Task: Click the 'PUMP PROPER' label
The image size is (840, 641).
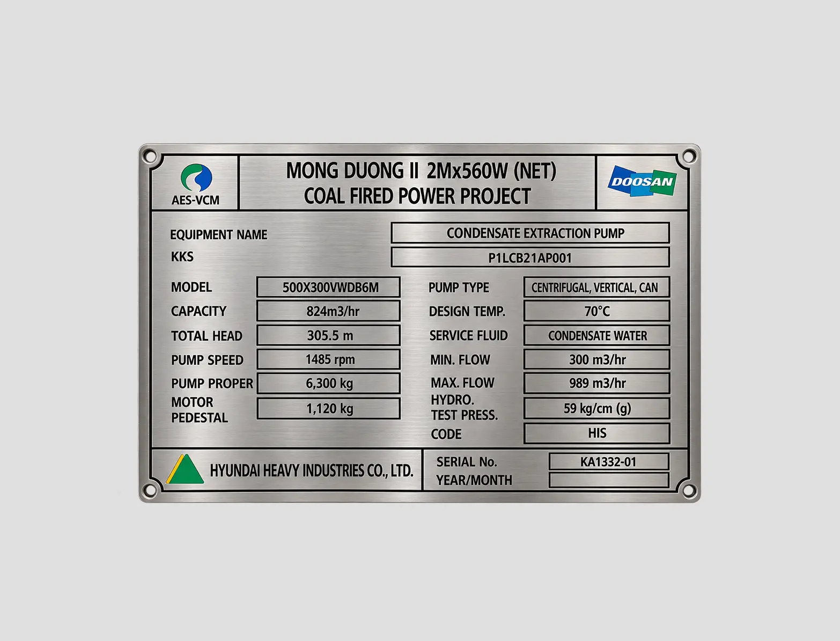Action: (x=212, y=384)
